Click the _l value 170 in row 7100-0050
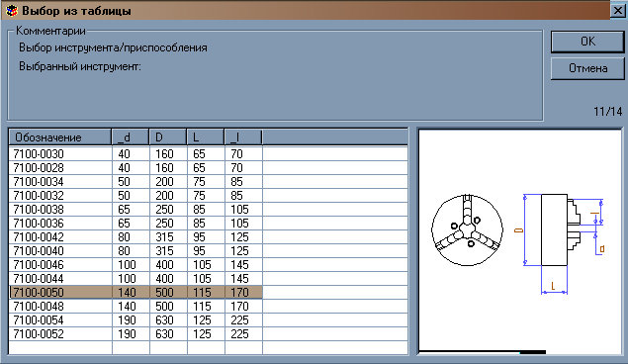The width and height of the screenshot is (628, 364). coord(243,293)
